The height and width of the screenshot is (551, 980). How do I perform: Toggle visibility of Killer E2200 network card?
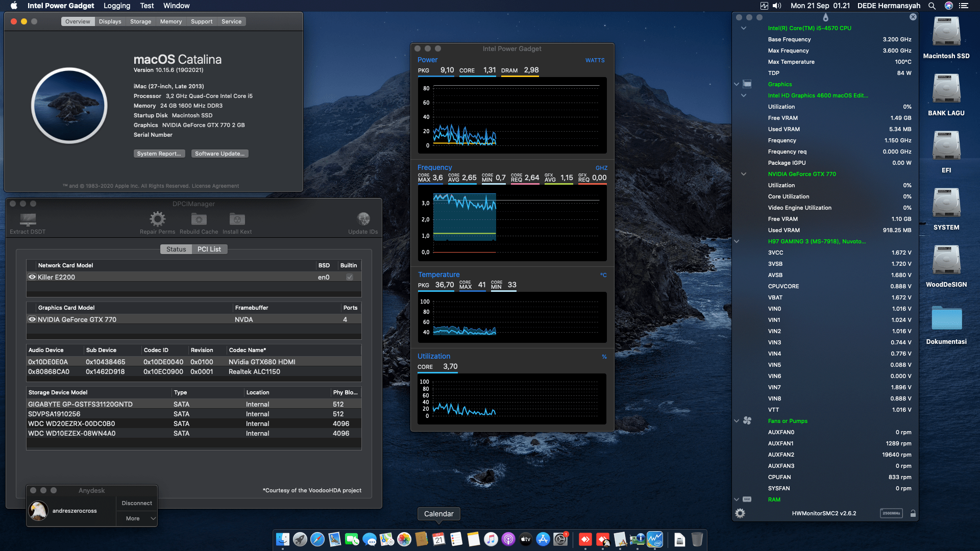32,277
